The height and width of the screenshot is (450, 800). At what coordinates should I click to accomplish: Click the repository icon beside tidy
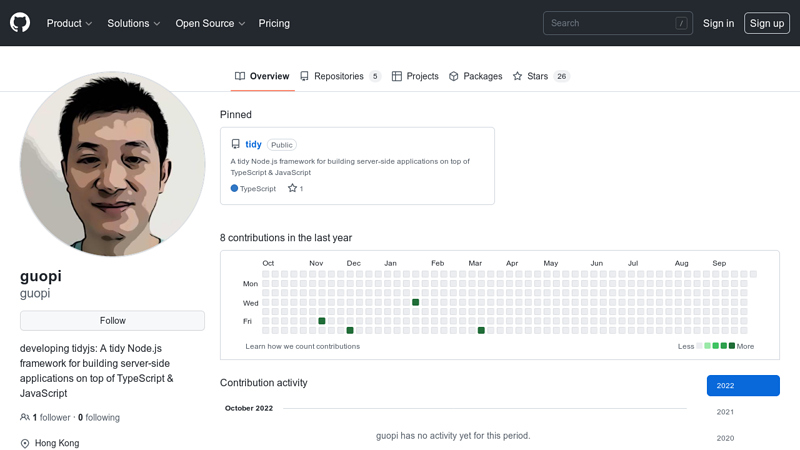[x=235, y=144]
